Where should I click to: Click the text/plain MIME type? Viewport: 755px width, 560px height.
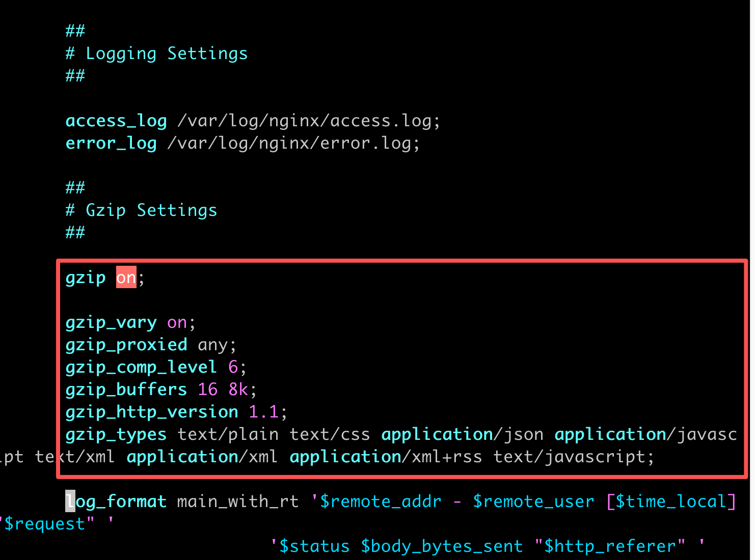[x=228, y=434]
